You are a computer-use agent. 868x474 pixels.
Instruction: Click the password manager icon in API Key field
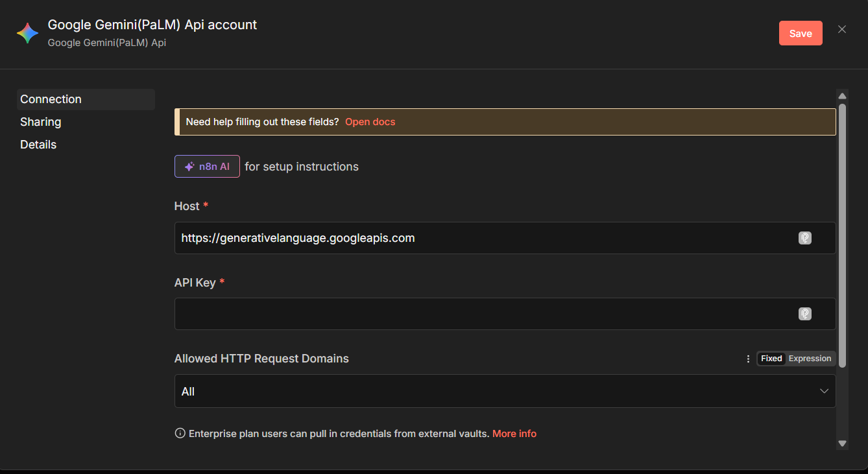(804, 314)
